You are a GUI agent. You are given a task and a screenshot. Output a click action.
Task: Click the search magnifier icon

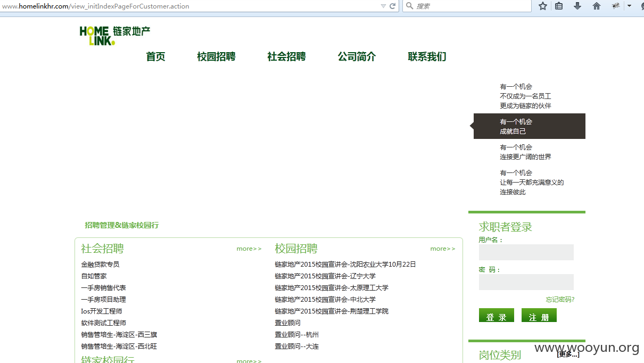409,6
